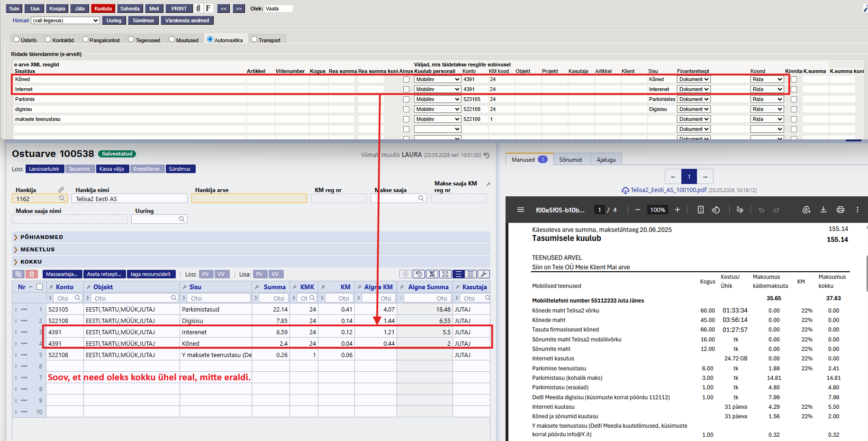Image resolution: width=868 pixels, height=441 pixels.
Task: Click the trash delete rows icon
Action: coord(32,274)
